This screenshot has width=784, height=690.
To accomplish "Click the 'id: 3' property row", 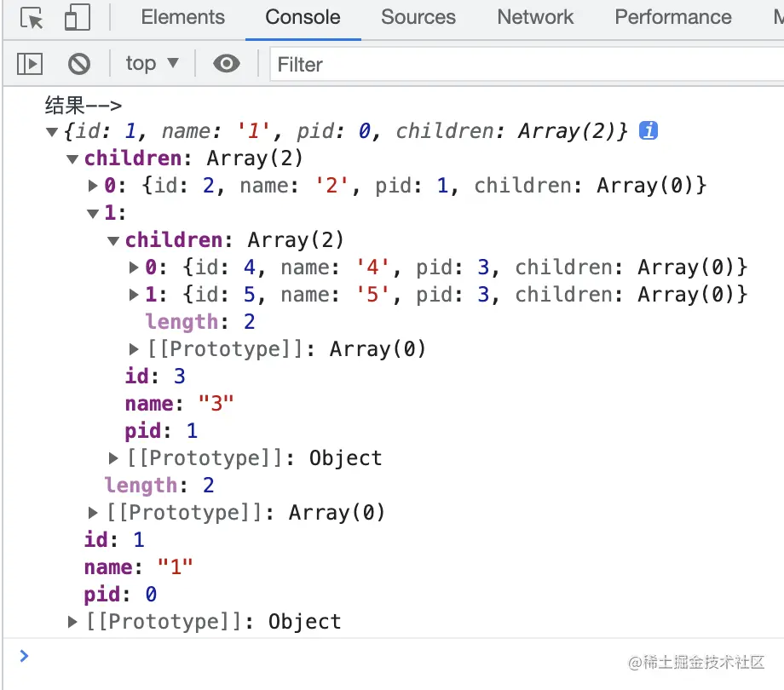I will (155, 377).
